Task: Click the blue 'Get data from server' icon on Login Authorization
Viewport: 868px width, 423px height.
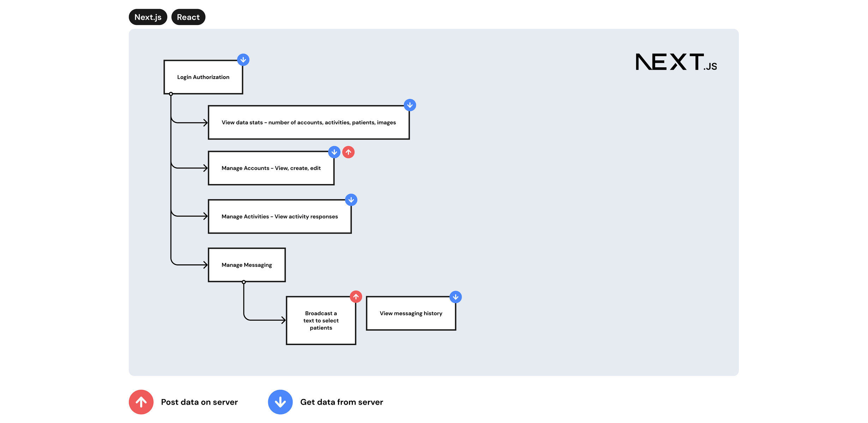Action: 242,60
